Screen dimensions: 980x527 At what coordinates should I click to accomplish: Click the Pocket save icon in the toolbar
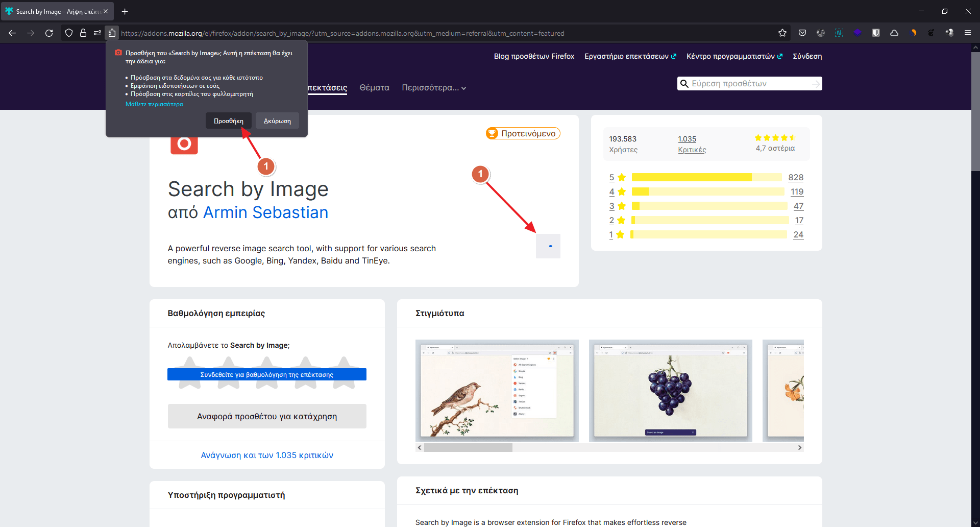point(802,33)
